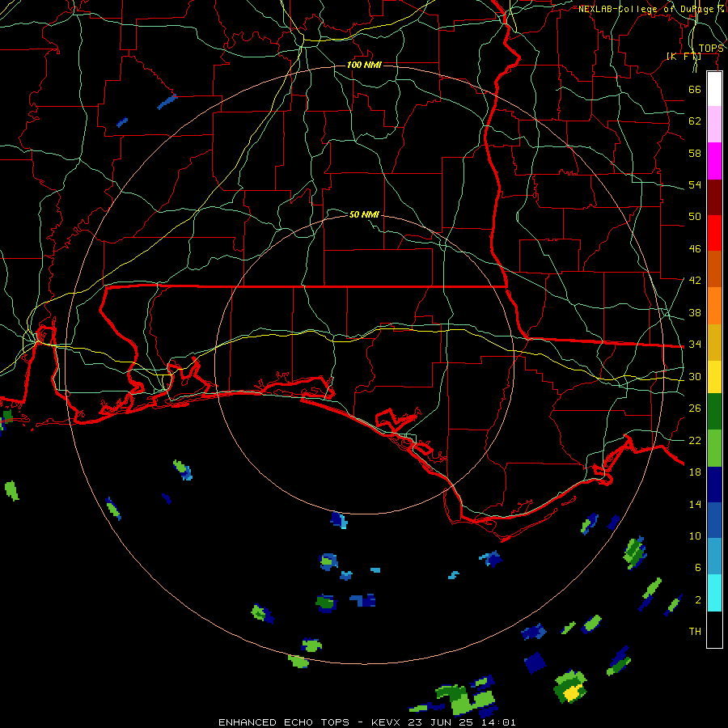Click the yellow swatch beside the 30 label

point(714,377)
